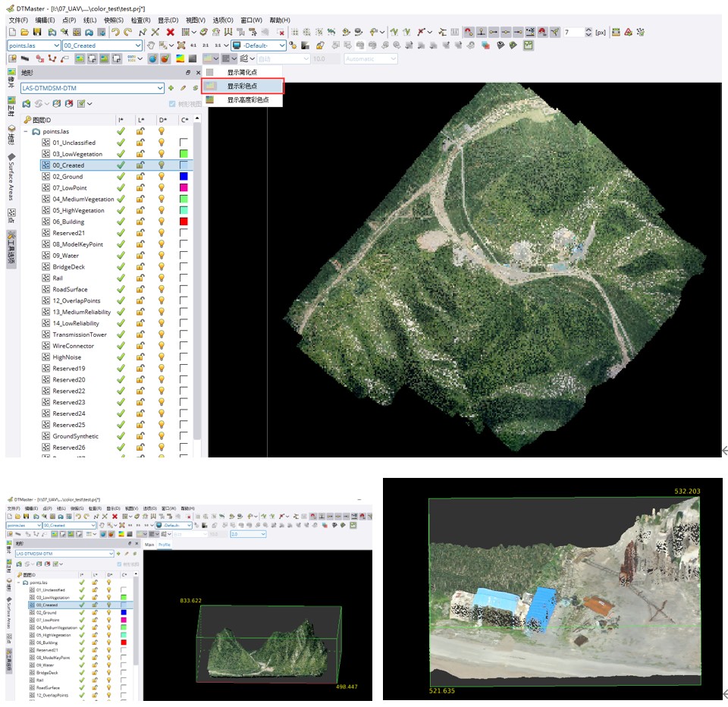Click the save project icon
The height and width of the screenshot is (707, 728).
pyautogui.click(x=36, y=32)
